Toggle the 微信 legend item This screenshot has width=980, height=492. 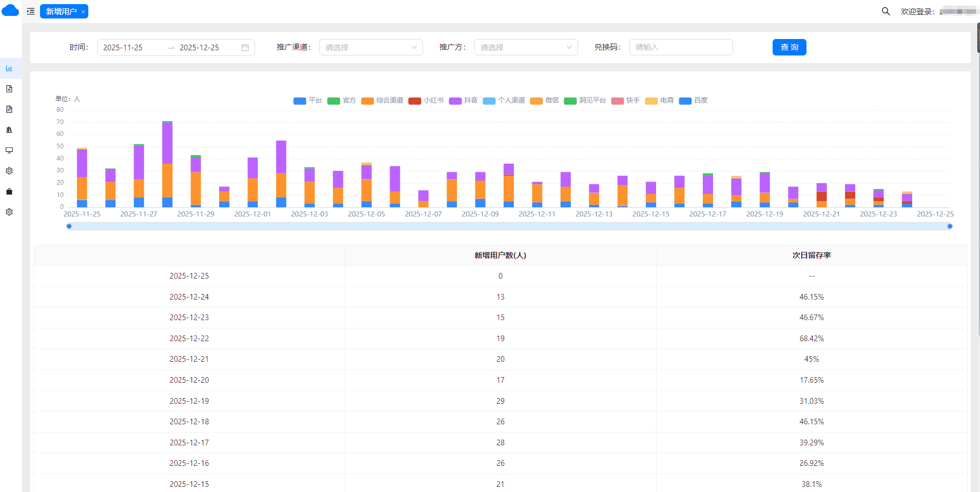point(544,101)
